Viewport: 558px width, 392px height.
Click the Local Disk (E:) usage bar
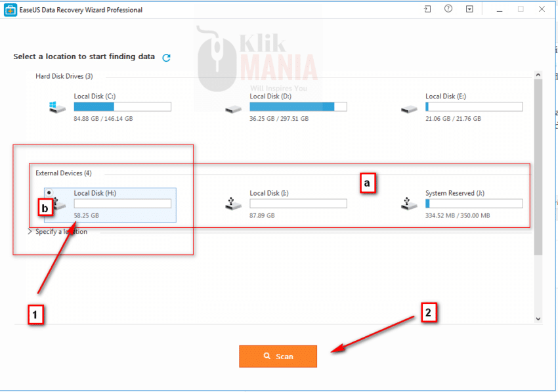[474, 106]
